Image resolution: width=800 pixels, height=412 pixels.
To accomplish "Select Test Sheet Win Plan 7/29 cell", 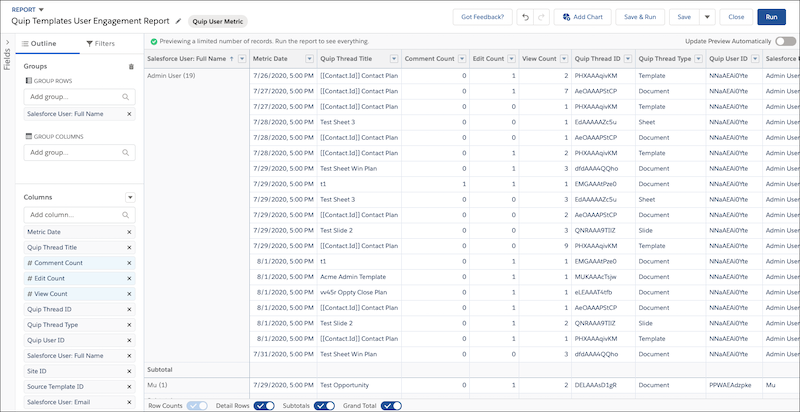I will [359, 169].
